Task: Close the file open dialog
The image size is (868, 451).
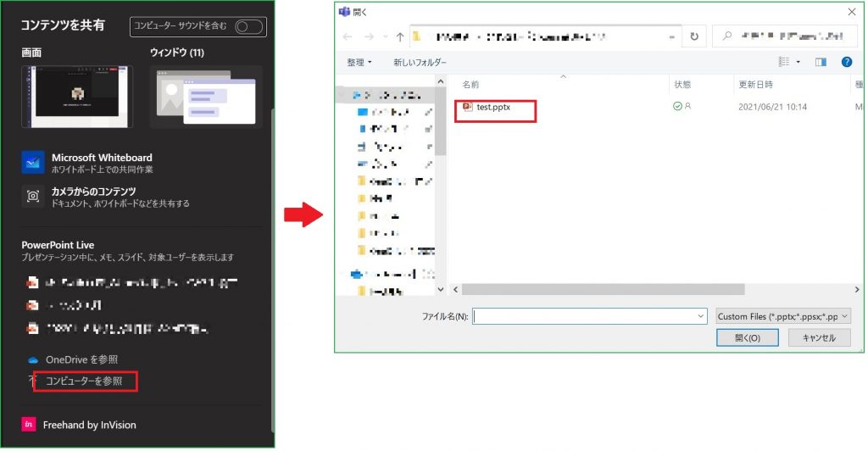Action: click(852, 12)
